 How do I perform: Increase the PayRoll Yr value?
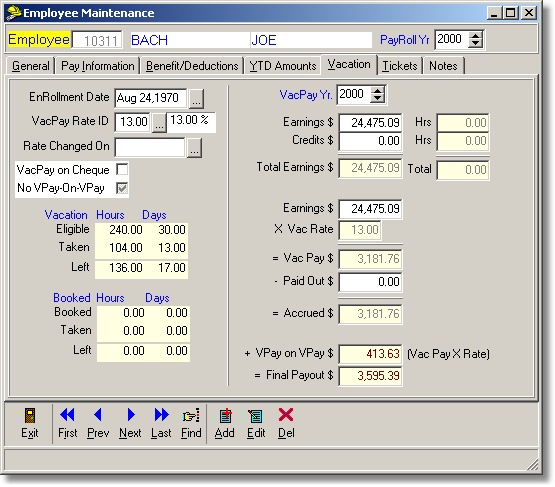(x=475, y=35)
